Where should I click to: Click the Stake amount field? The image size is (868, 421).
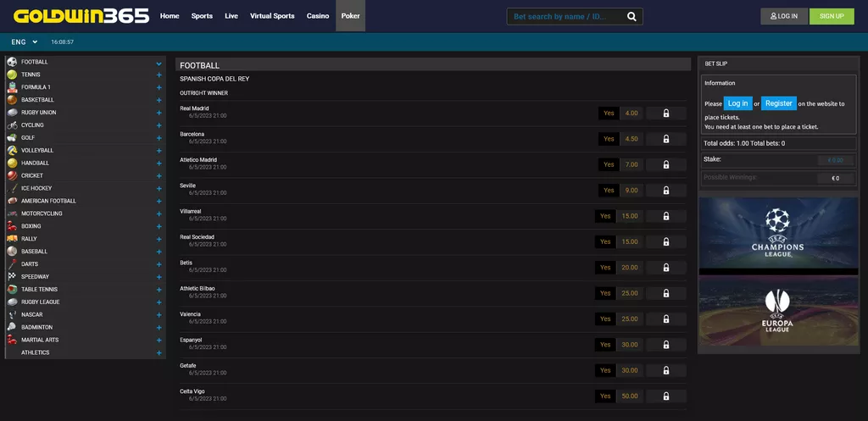coord(836,160)
